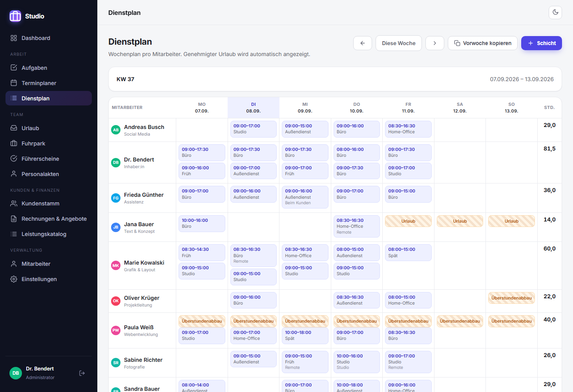Click the Terminplaner calendar icon

pyautogui.click(x=14, y=83)
